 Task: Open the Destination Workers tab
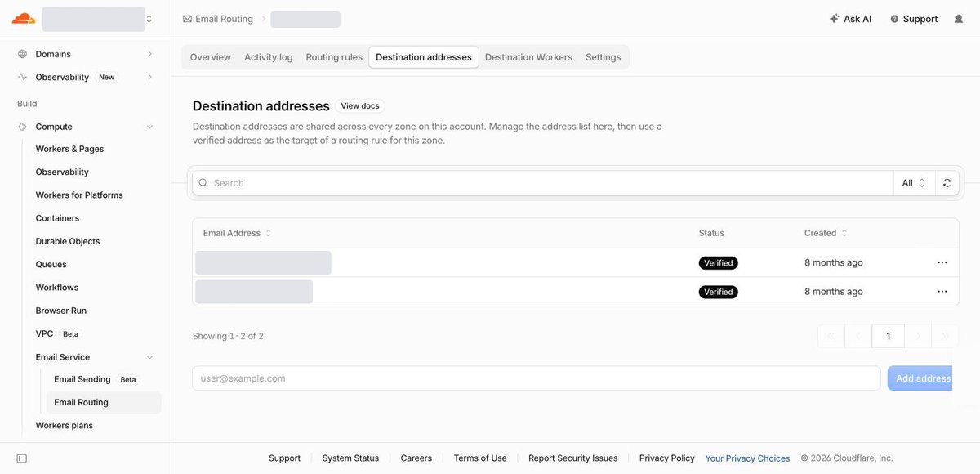(x=528, y=57)
